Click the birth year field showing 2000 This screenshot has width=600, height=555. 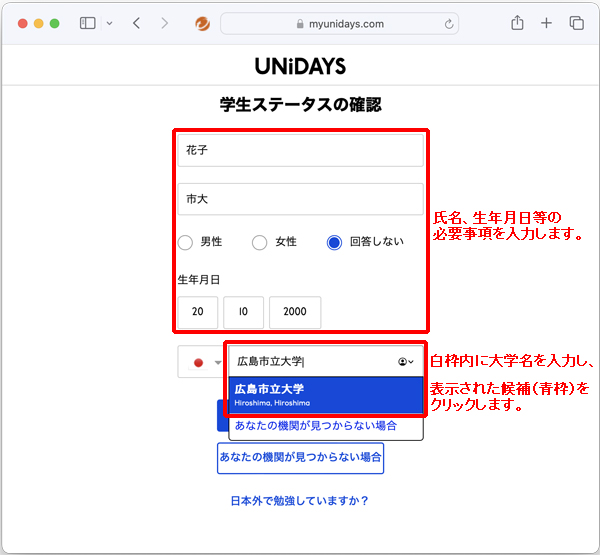click(295, 312)
